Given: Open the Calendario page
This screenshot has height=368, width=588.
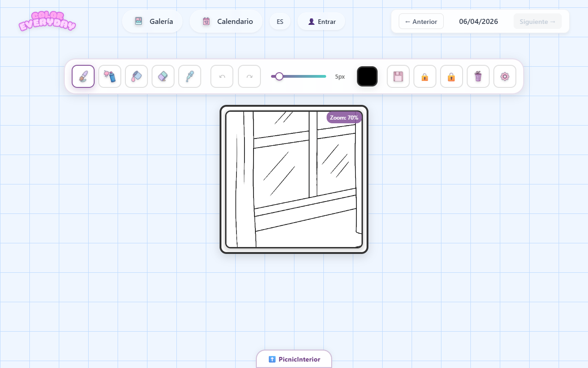Looking at the screenshot, I should tap(226, 22).
